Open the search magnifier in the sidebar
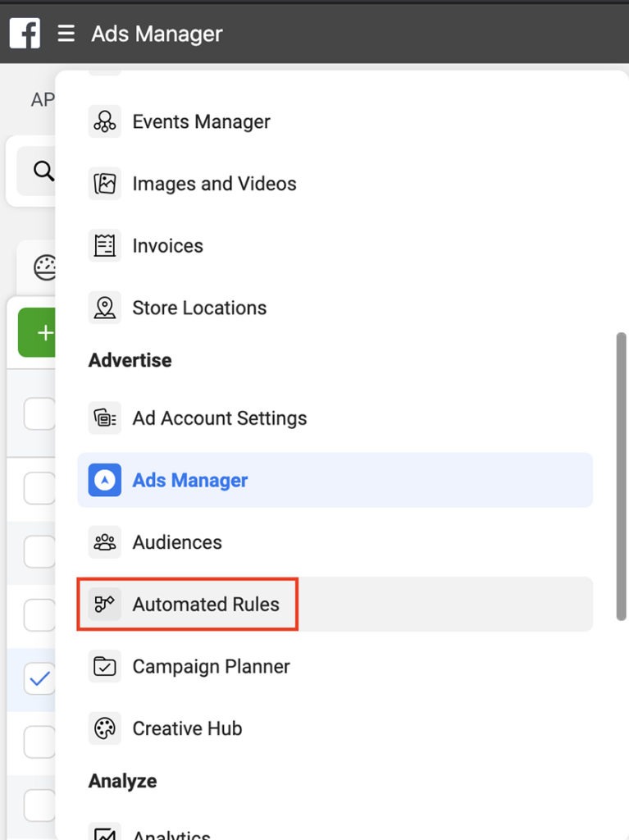 pyautogui.click(x=42, y=171)
